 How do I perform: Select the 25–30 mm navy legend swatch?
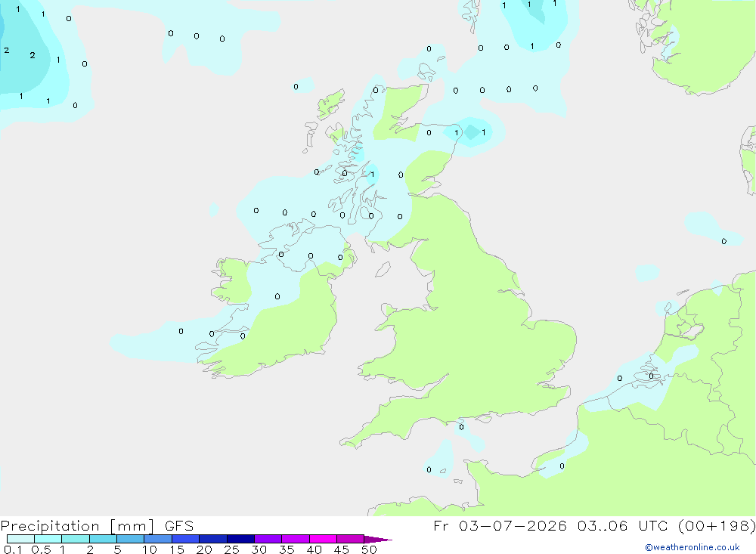pos(240,539)
